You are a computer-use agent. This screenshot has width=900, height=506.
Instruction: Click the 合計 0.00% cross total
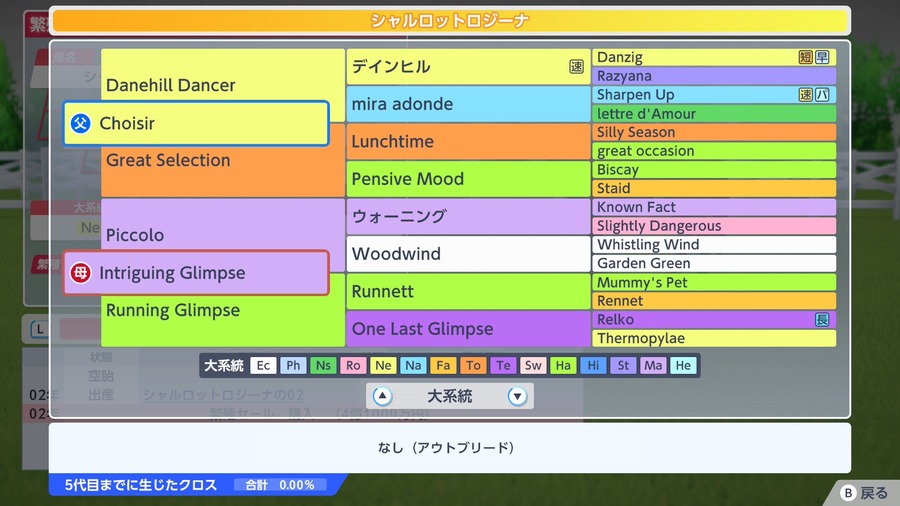(x=280, y=485)
